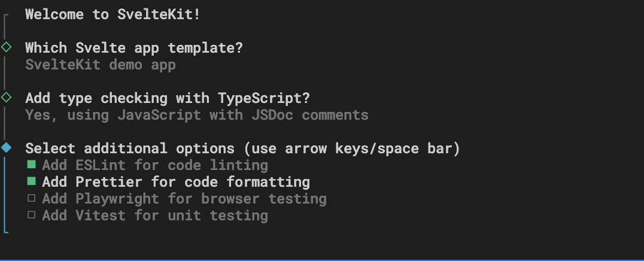This screenshot has height=261, width=644.
Task: Click the 'Add type checking with TypeScript?' prompt
Action: 168,98
